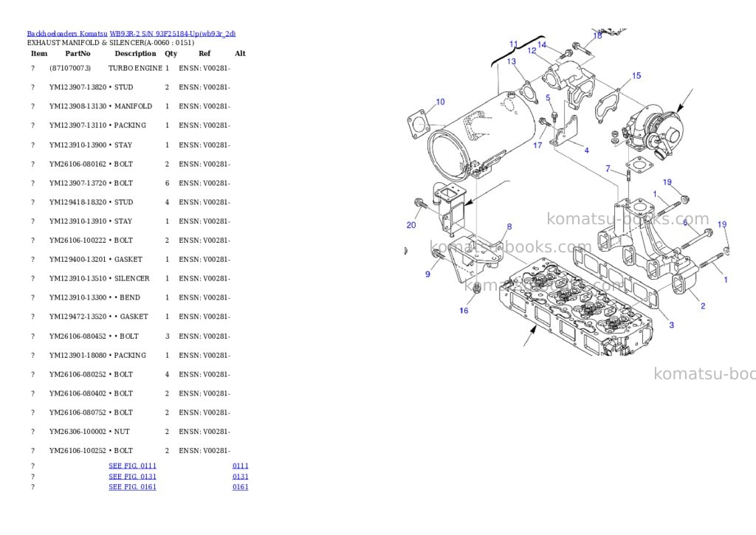Click callout number 12 in the diagram
Screen dimensions: 756x535
click(x=532, y=50)
